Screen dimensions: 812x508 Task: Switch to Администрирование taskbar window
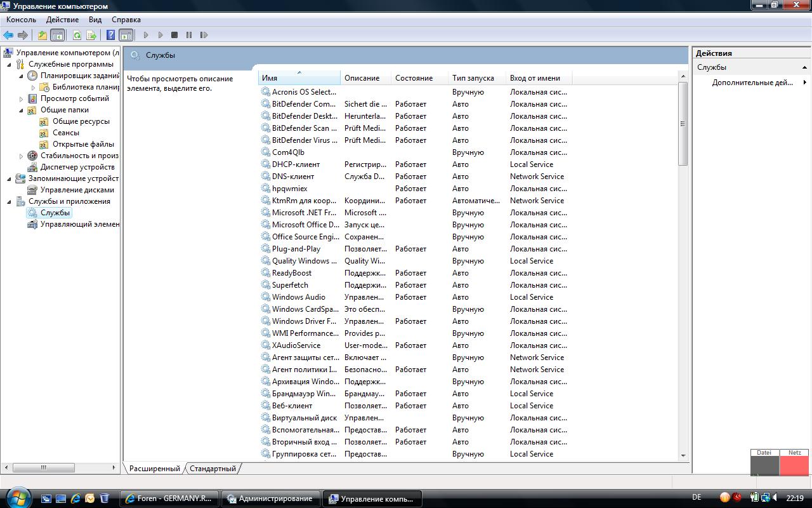pos(272,498)
